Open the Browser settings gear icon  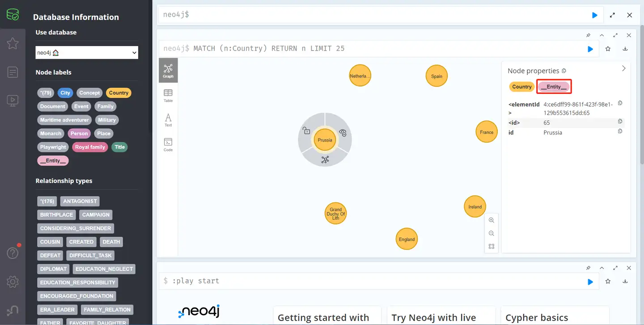[13, 282]
